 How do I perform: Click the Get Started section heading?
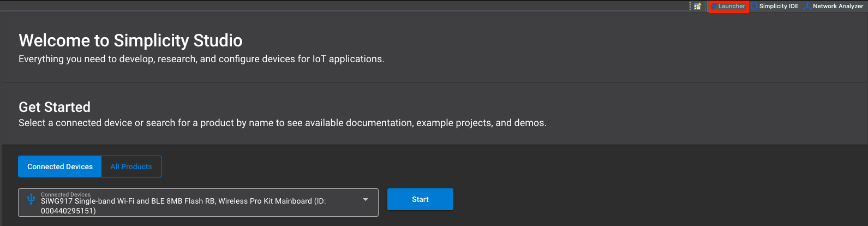point(55,107)
